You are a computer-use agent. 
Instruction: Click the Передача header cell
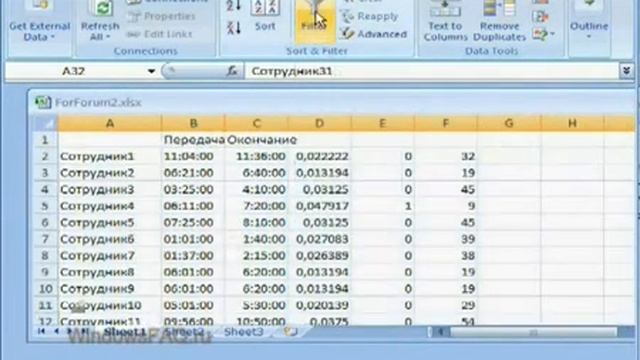tap(193, 140)
